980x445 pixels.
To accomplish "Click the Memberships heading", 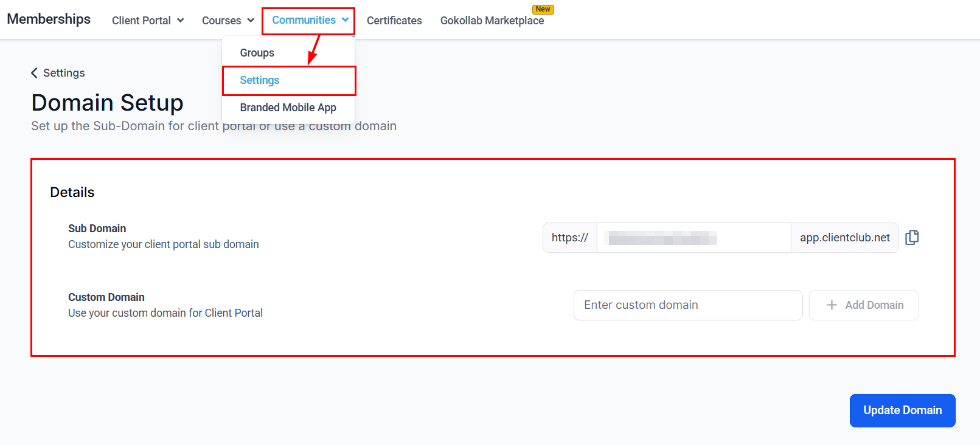I will tap(49, 19).
